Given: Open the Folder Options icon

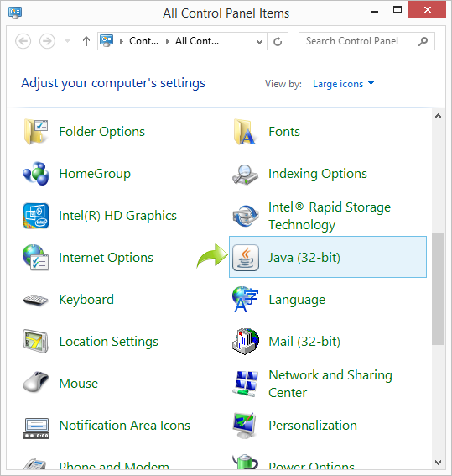Looking at the screenshot, I should [36, 132].
